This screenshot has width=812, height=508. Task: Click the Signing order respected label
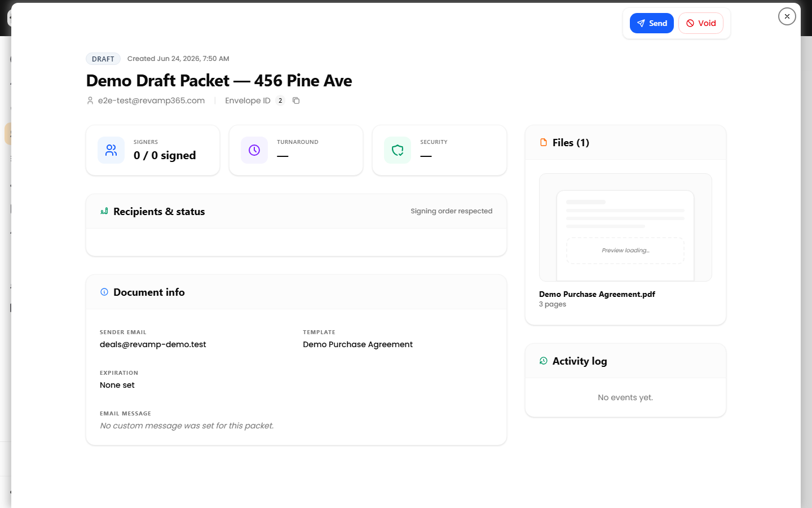(452, 211)
